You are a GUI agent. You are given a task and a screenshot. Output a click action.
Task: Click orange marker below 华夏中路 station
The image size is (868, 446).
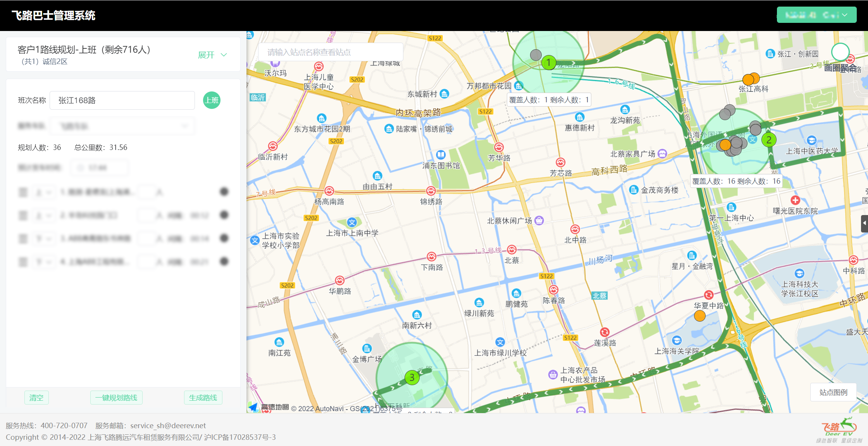700,316
